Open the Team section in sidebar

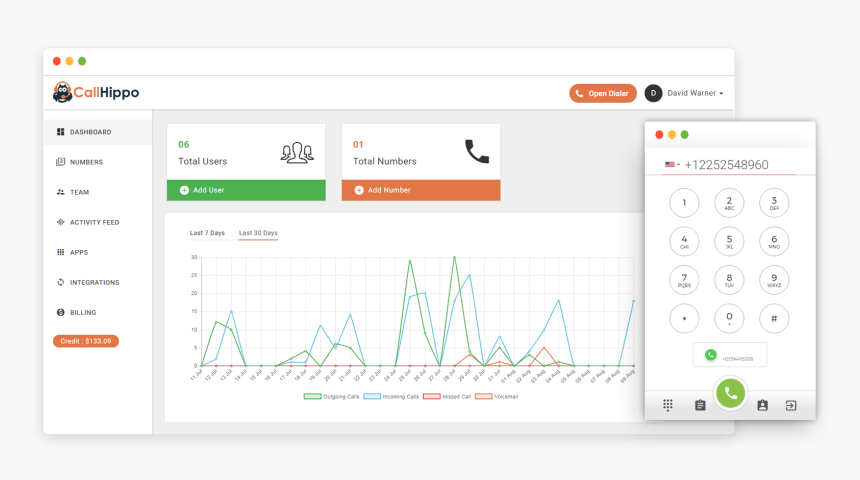(80, 192)
